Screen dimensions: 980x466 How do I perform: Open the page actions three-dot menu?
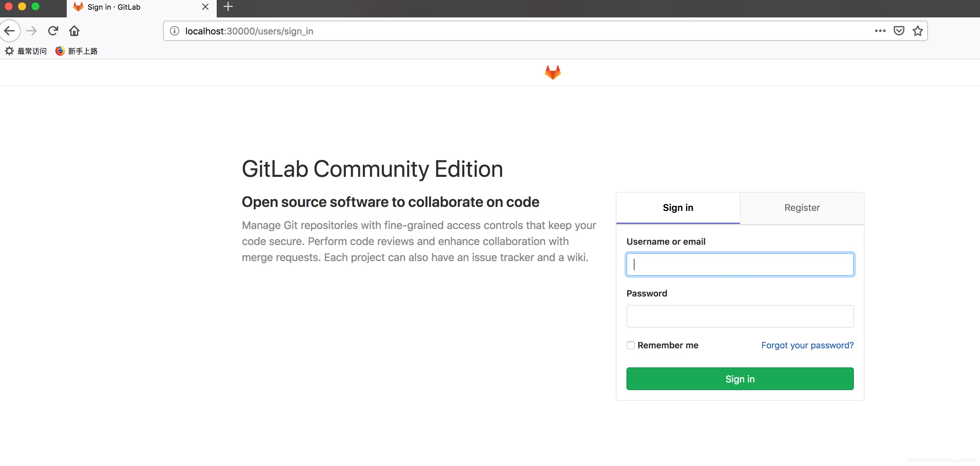click(x=880, y=31)
